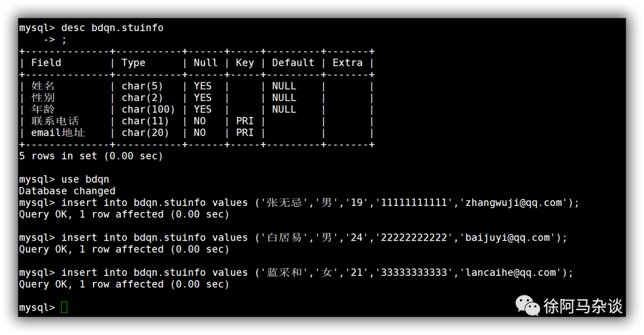Click the Null column header
Viewport: 644px width, 335px height.
point(205,63)
